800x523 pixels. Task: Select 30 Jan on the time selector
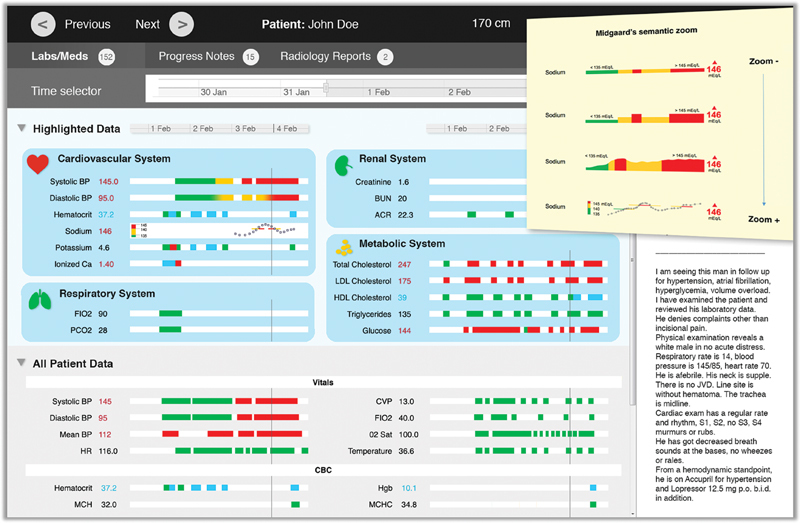coord(213,92)
